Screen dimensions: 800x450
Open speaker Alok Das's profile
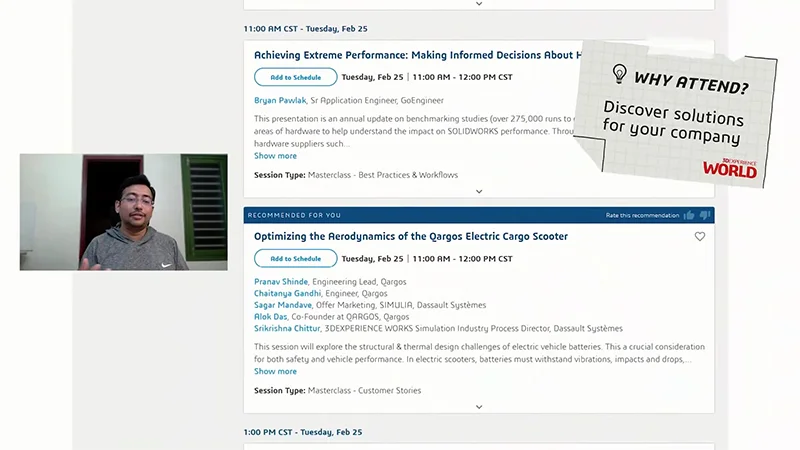(270, 317)
